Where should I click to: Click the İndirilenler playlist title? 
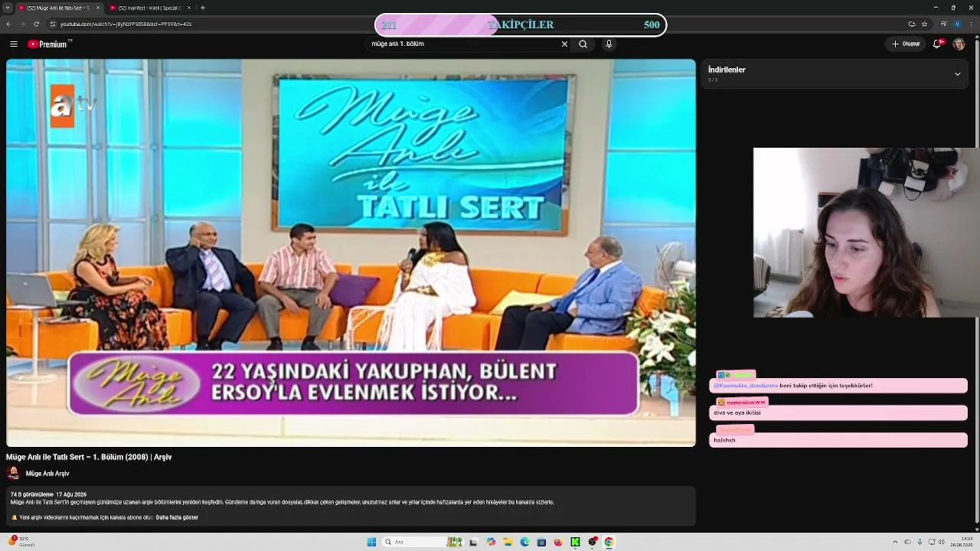tap(727, 70)
